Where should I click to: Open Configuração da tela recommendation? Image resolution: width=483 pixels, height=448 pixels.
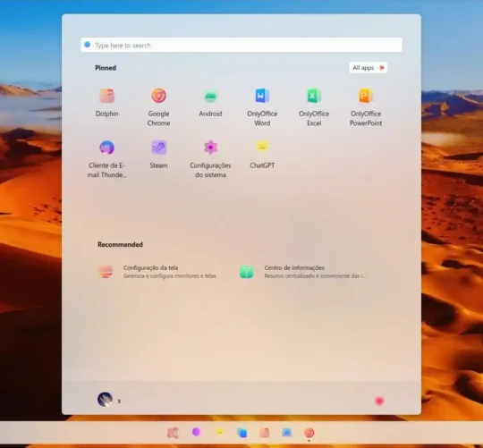pyautogui.click(x=158, y=272)
